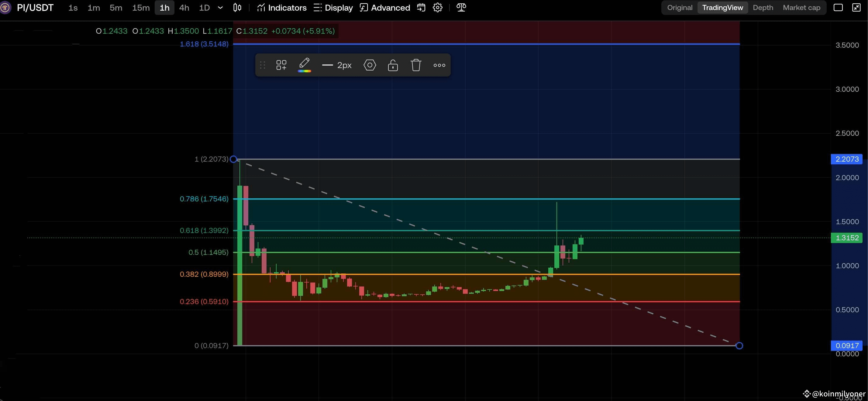Open the Indicators panel
Image resolution: width=868 pixels, height=401 pixels.
[x=282, y=7]
